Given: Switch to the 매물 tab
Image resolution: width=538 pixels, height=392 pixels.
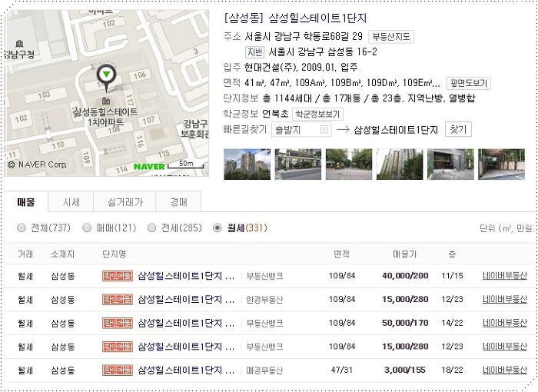Looking at the screenshot, I should tap(26, 202).
